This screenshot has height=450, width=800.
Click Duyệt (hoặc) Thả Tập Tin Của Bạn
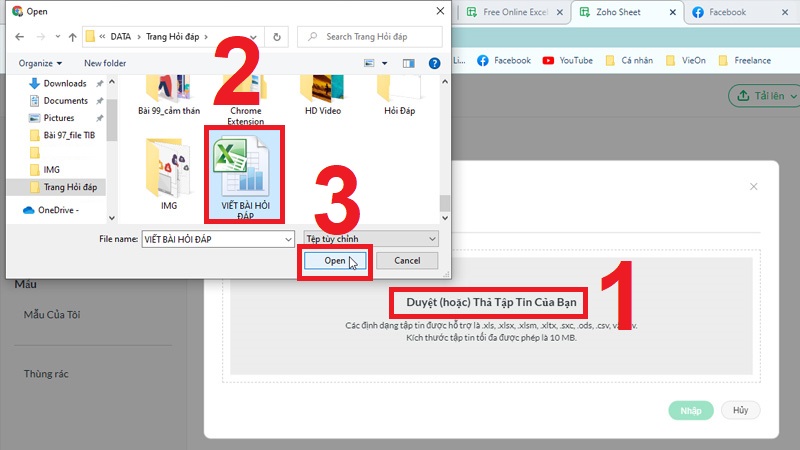coord(491,302)
